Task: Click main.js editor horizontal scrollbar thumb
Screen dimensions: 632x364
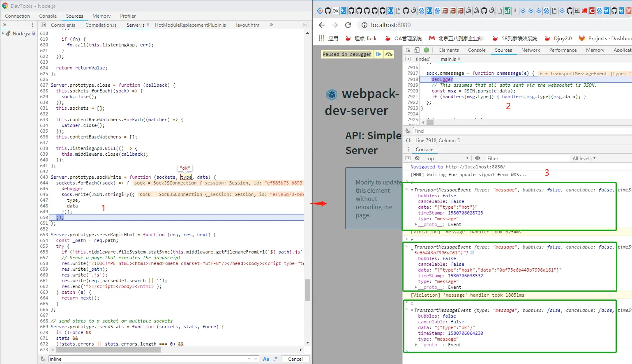Action: click(430, 122)
